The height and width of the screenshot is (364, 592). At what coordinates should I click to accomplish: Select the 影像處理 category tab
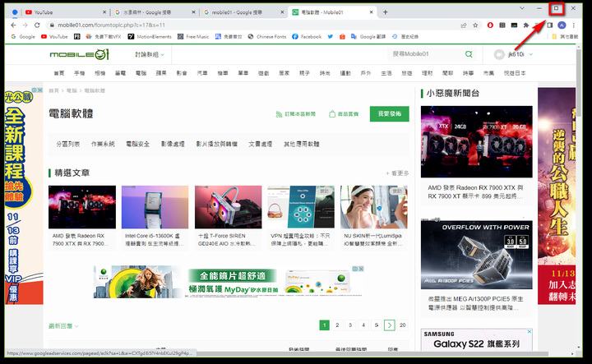(x=173, y=144)
